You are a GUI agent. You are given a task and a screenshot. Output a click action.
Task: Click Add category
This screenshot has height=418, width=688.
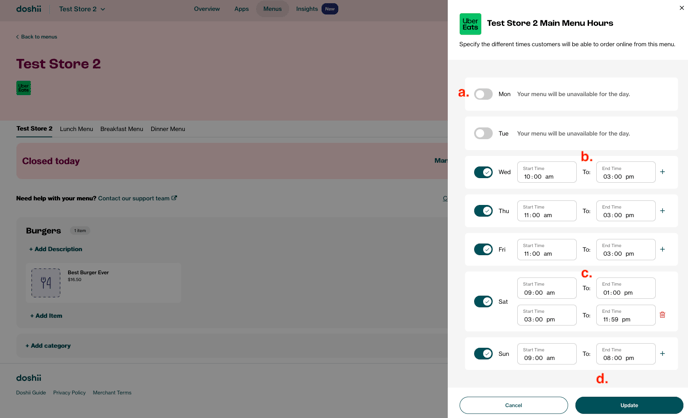(48, 346)
